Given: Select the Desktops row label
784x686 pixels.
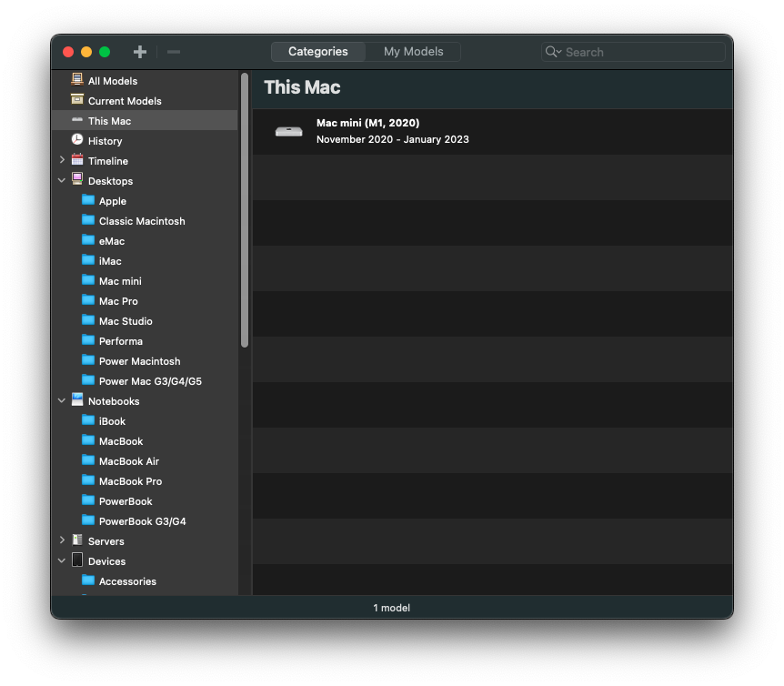Looking at the screenshot, I should click(110, 181).
